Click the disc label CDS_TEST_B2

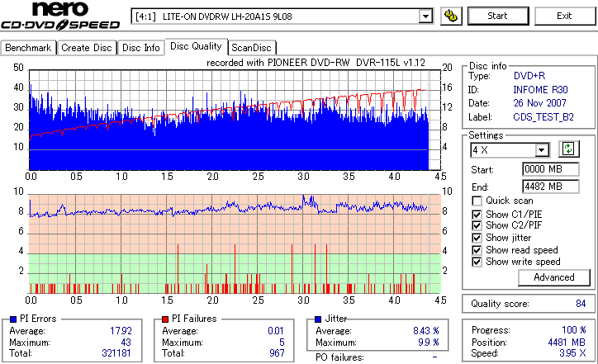pos(543,117)
